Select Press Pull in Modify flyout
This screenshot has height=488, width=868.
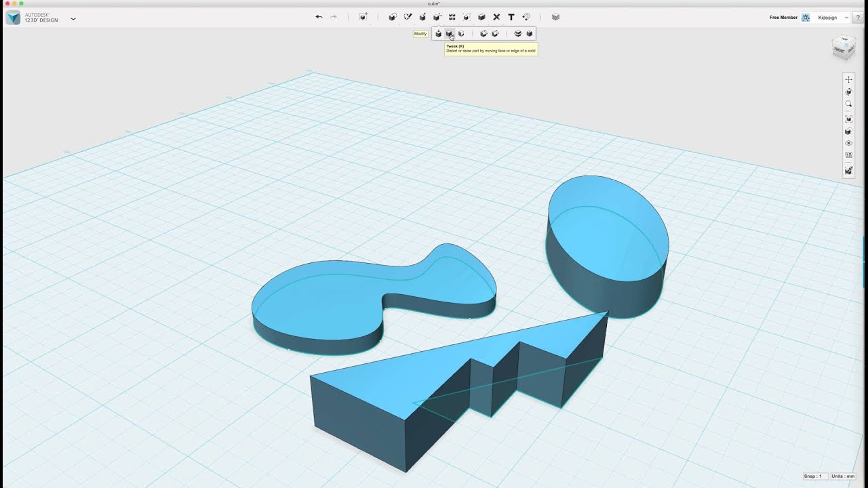438,33
